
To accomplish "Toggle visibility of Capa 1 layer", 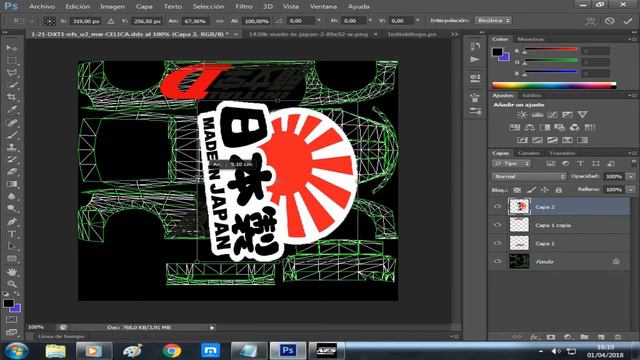I will pyautogui.click(x=498, y=243).
